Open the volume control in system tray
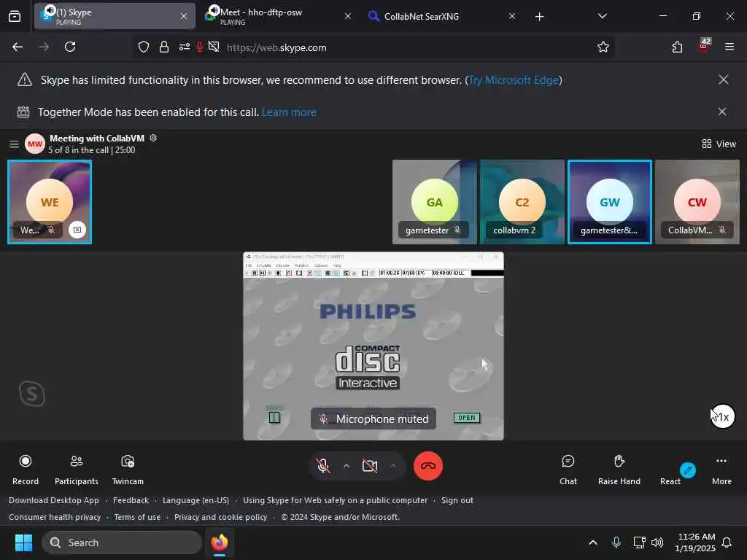 pos(657,542)
